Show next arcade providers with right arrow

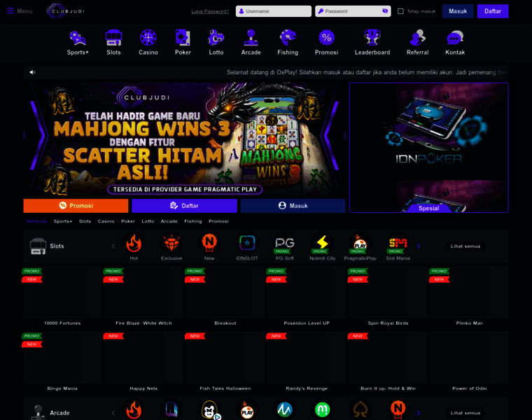(419, 413)
